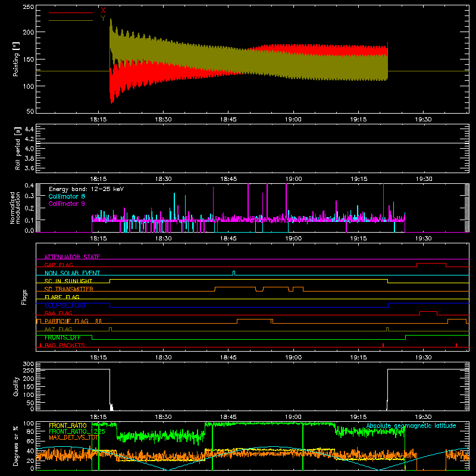Click the red X legend line sample
Image resolution: width=476 pixels, height=476 pixels.
coord(71,12)
